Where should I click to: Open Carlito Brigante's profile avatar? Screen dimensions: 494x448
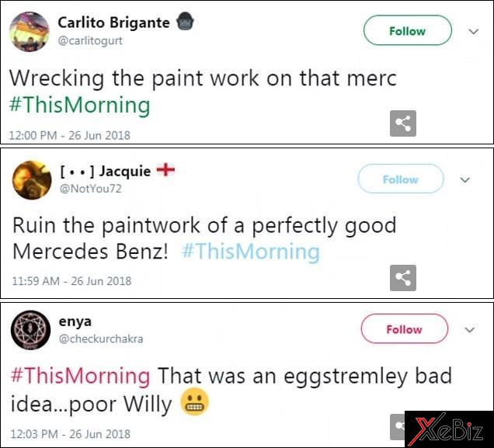click(30, 32)
